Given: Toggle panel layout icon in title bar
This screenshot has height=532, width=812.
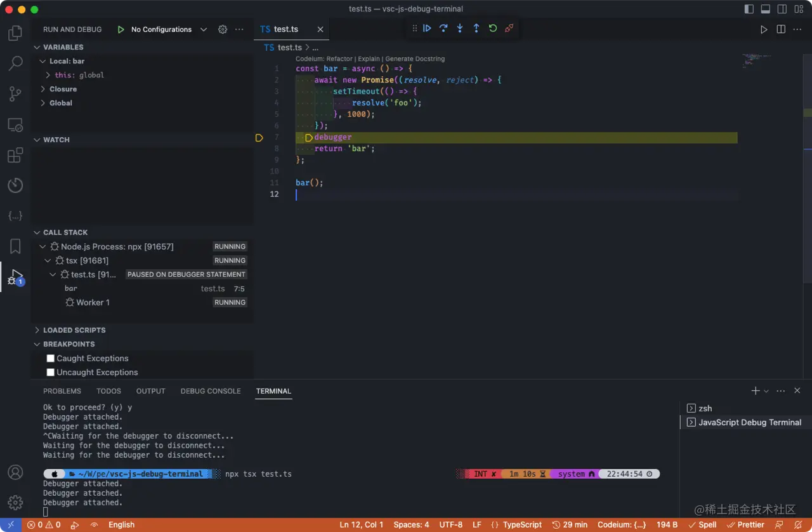Looking at the screenshot, I should tap(766, 10).
